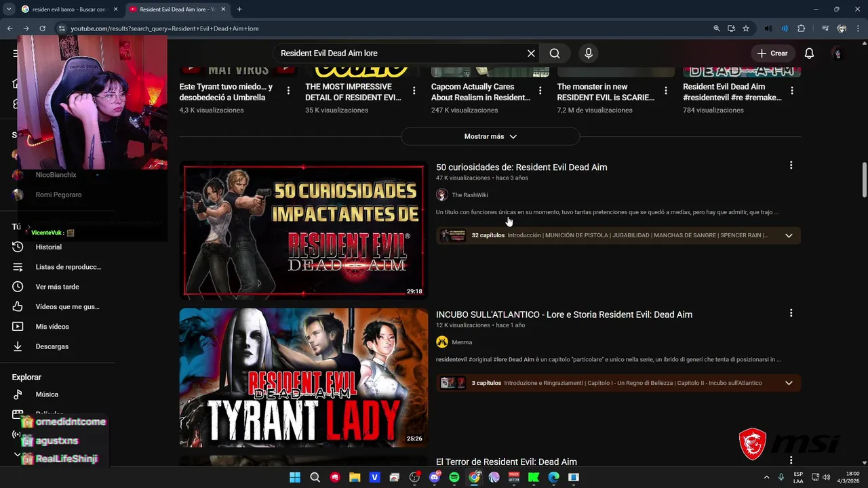Open El Terror de Resident Evil: Dead Aim
The image size is (868, 488).
pyautogui.click(x=507, y=462)
